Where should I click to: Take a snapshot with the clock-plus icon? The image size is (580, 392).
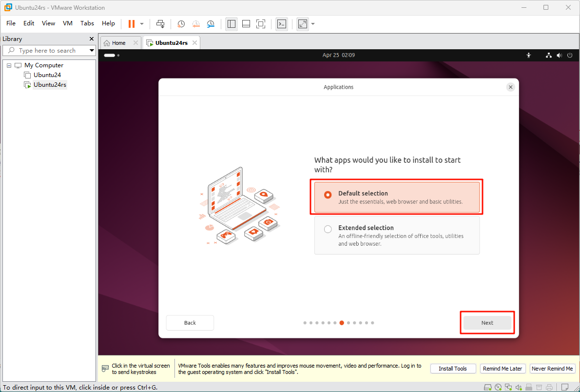click(x=181, y=24)
